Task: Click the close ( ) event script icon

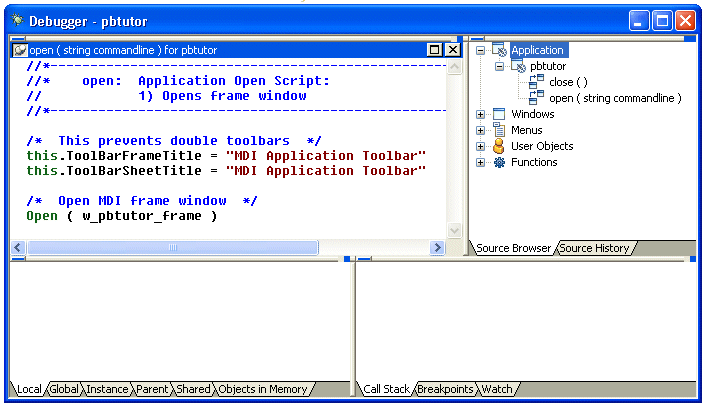Action: (536, 82)
